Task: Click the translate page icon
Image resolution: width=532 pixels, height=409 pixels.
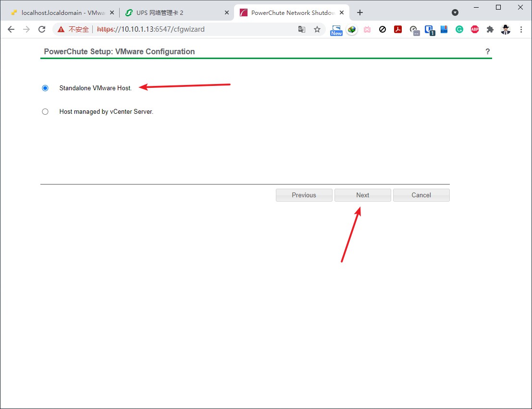Action: pyautogui.click(x=302, y=29)
